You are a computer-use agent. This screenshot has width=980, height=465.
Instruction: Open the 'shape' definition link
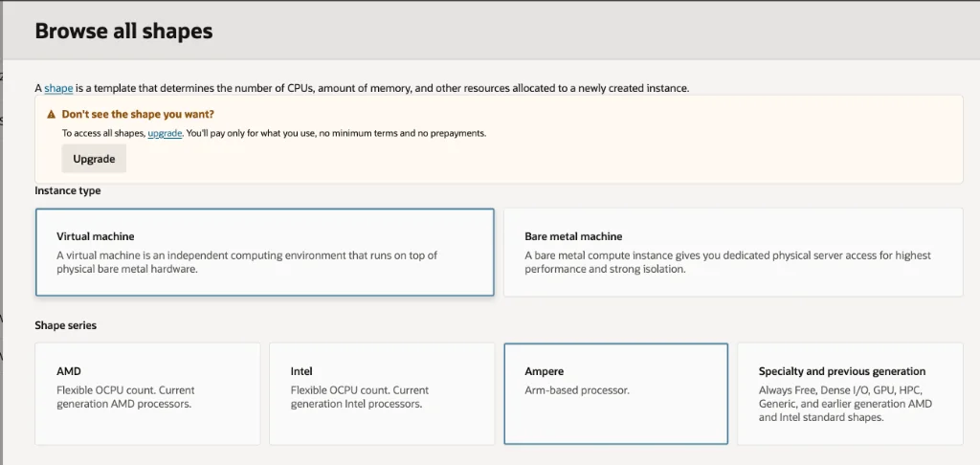click(58, 89)
